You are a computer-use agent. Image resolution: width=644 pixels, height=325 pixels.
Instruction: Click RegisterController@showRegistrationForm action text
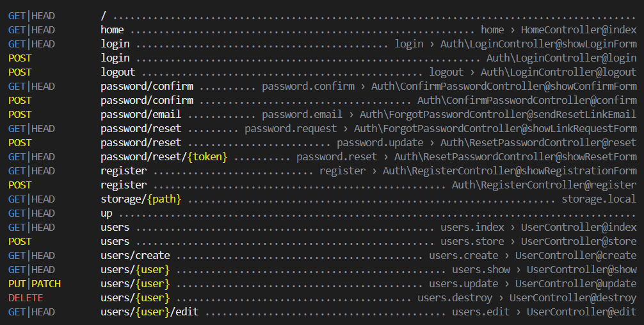click(510, 171)
